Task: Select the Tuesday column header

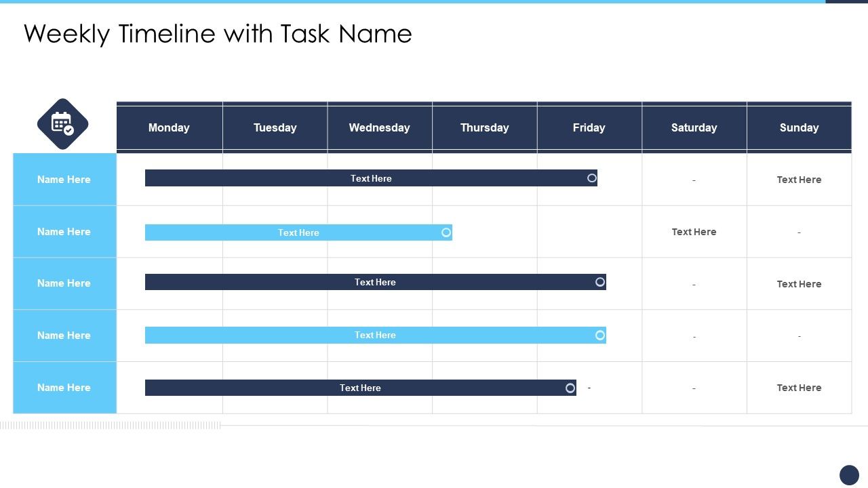Action: 275,127
